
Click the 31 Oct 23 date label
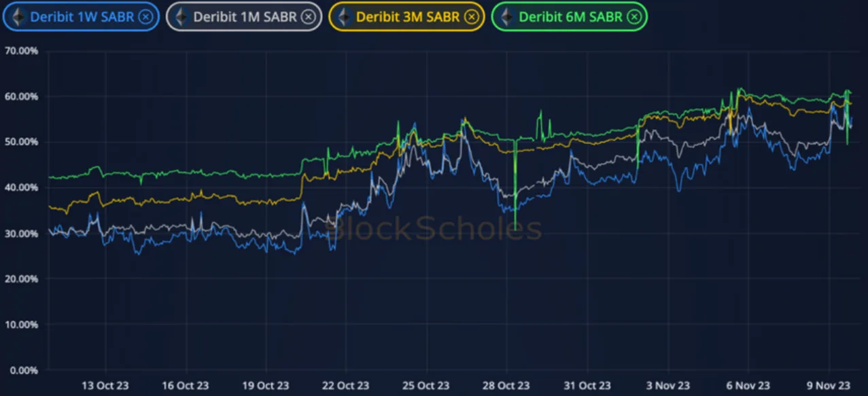tap(587, 385)
